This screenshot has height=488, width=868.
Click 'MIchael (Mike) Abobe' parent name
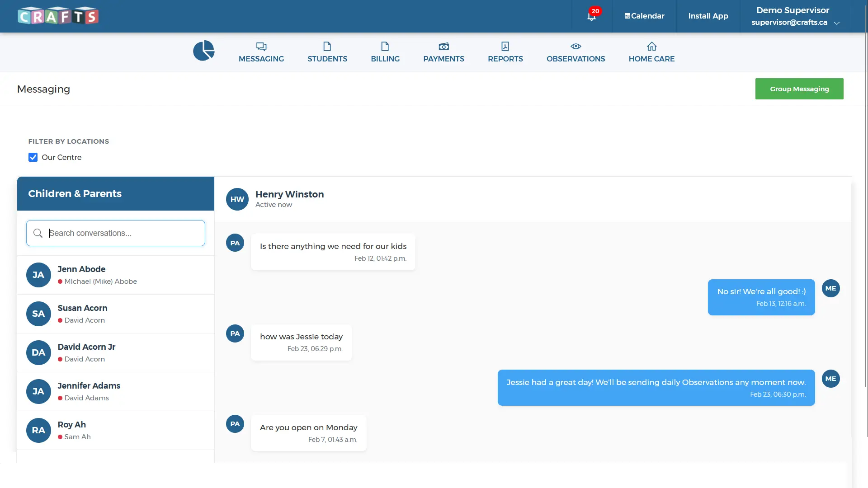tap(100, 281)
